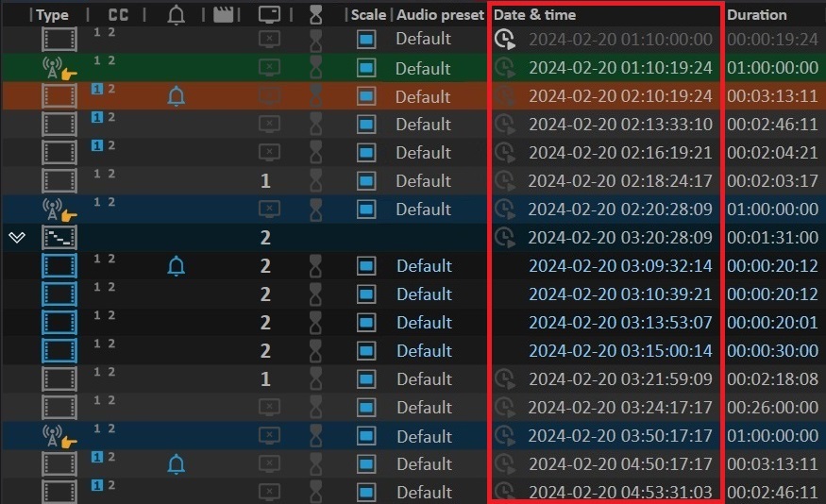Click the crossed monitor icon in 04:53:31:03 row
Viewport: 826px width, 504px height.
(x=269, y=492)
